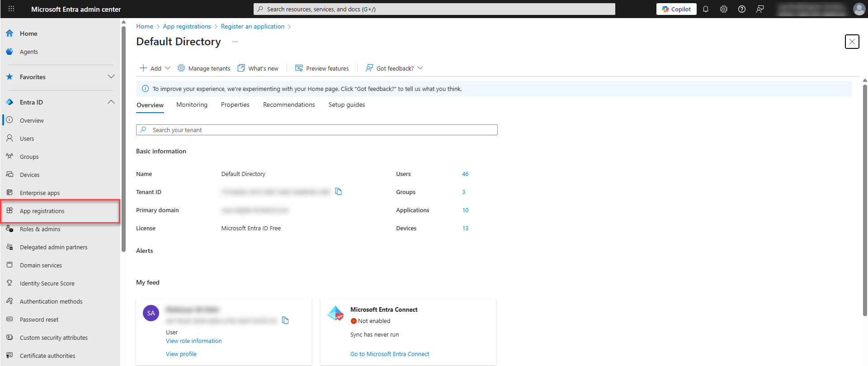Launch Copilot
This screenshot has height=366, width=868.
point(676,9)
